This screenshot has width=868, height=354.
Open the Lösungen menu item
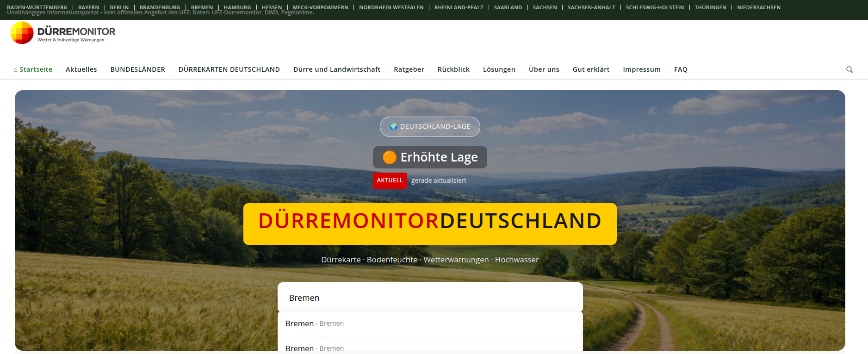499,69
